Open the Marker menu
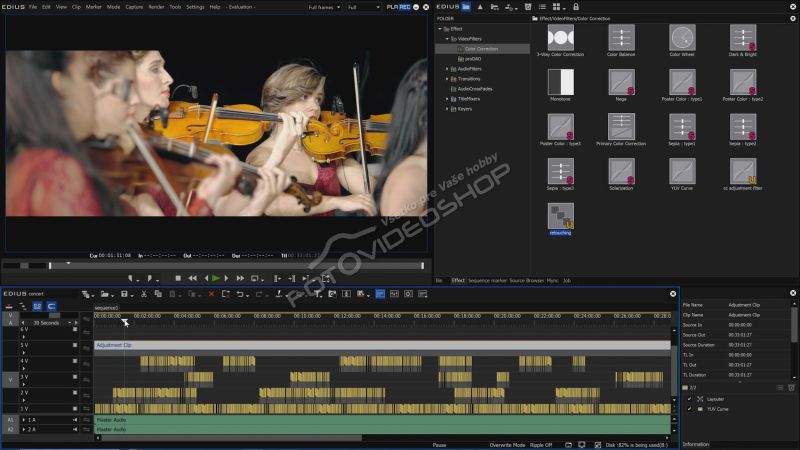Viewport: 800px width, 450px height. click(93, 7)
